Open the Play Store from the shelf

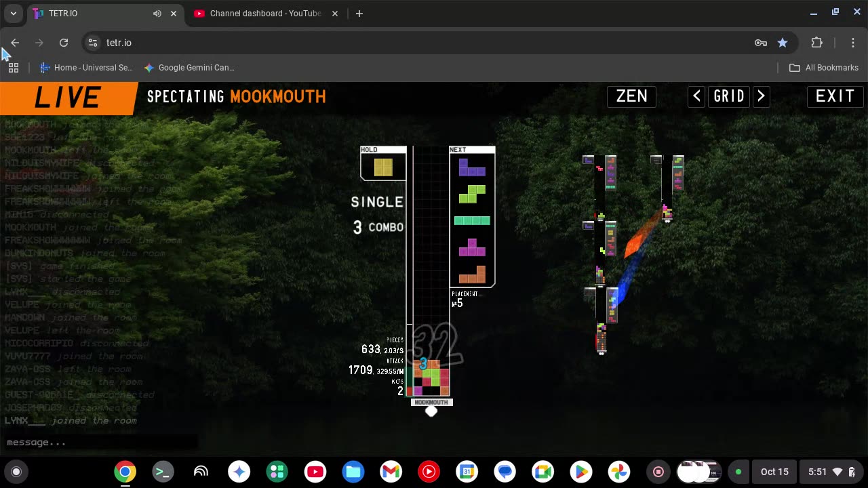click(580, 472)
